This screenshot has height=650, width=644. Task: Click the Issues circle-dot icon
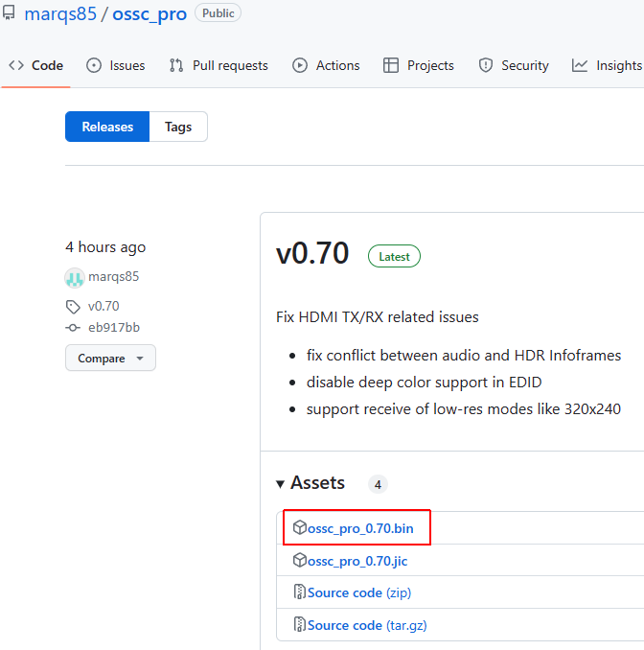94,65
